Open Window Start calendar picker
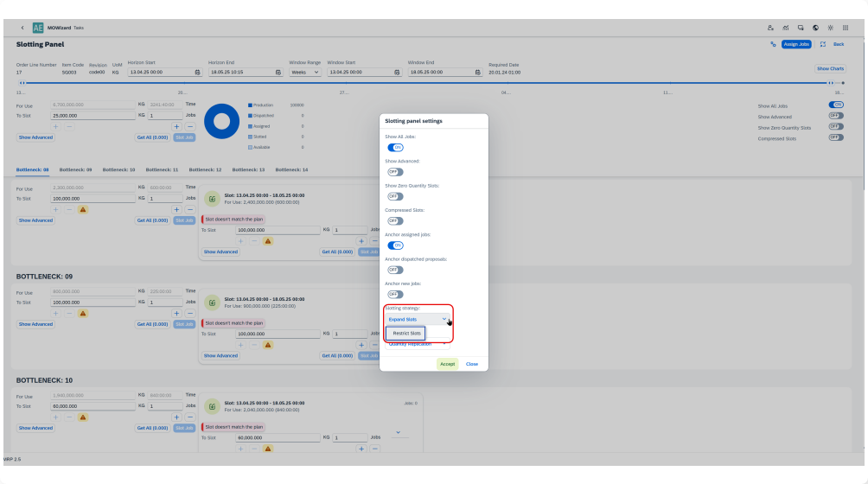The width and height of the screenshot is (868, 484). coord(397,73)
